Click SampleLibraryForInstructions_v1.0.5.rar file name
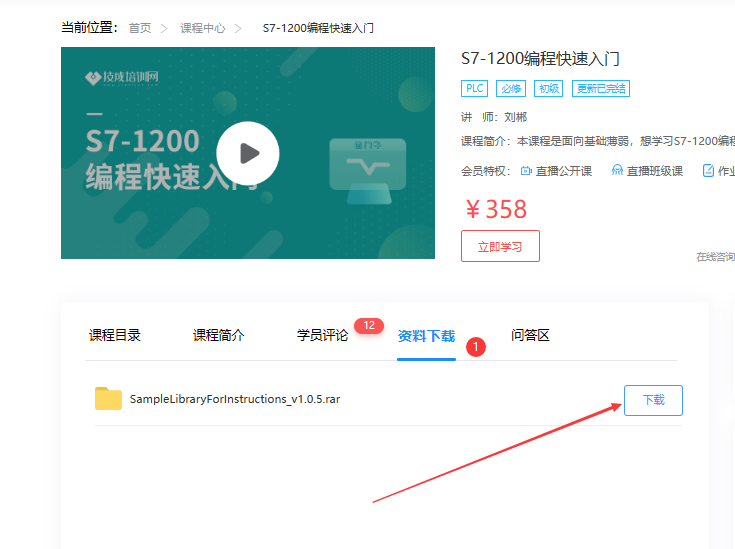735x549 pixels. 235,399
